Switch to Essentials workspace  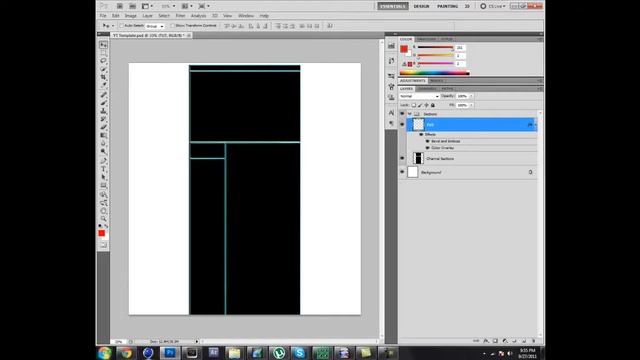(x=393, y=6)
